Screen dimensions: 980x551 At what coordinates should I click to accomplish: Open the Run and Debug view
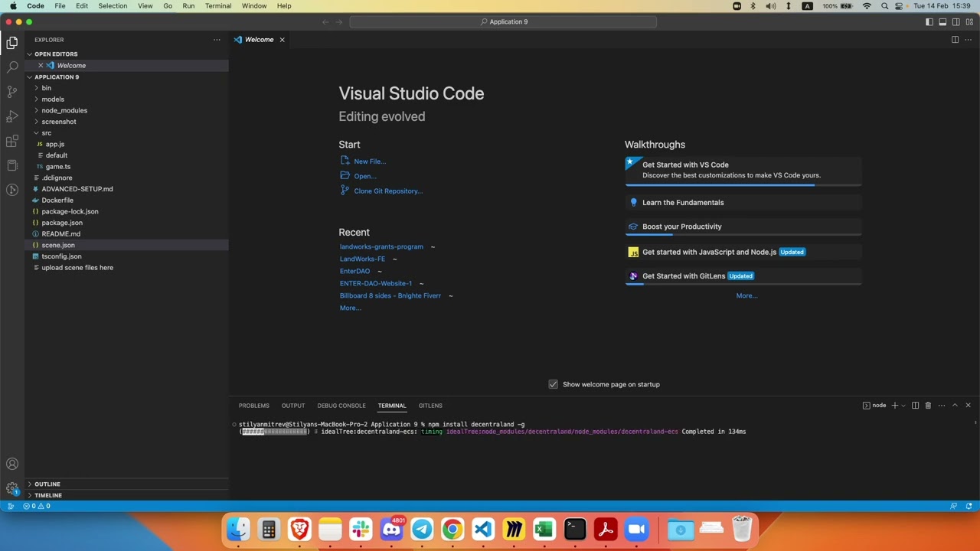click(12, 116)
